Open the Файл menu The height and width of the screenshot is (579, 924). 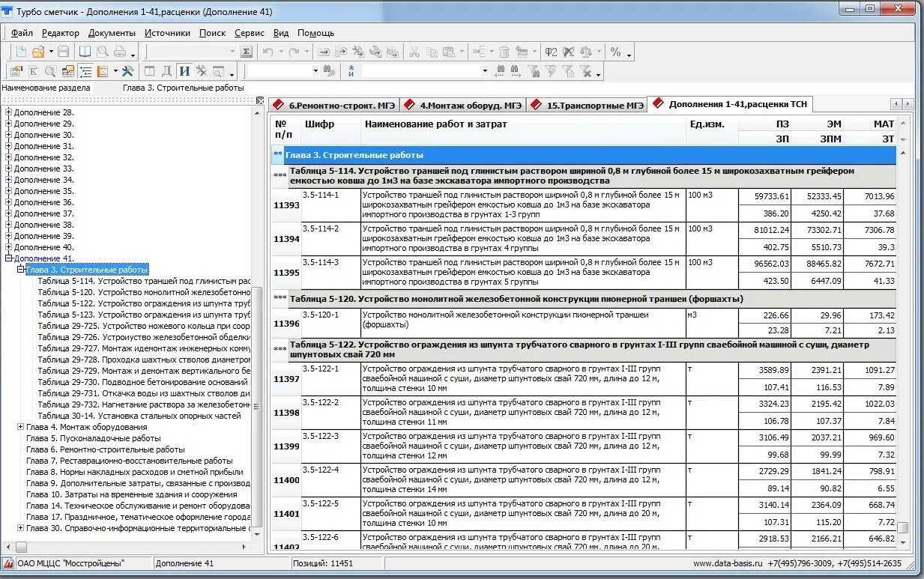(x=22, y=33)
